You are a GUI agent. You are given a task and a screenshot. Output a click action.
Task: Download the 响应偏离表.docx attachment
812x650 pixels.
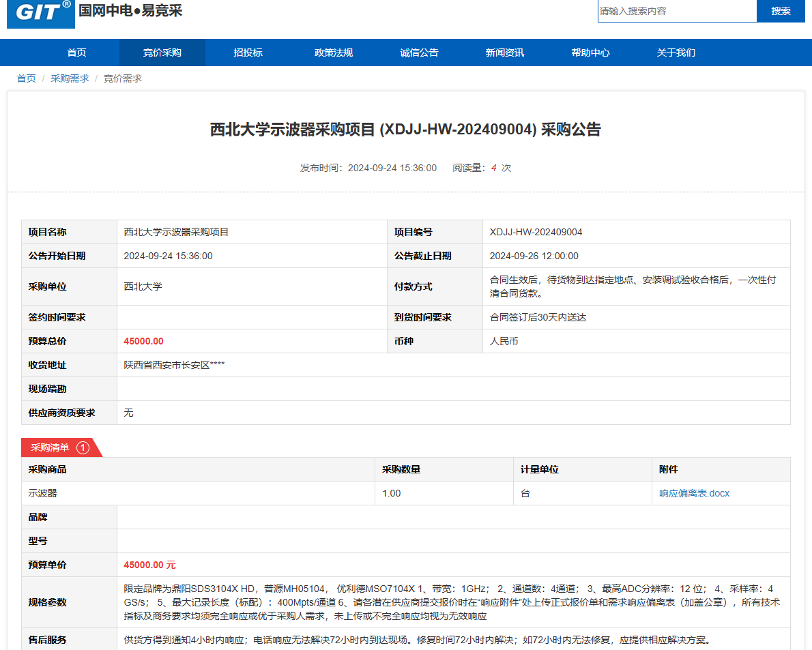click(x=694, y=493)
